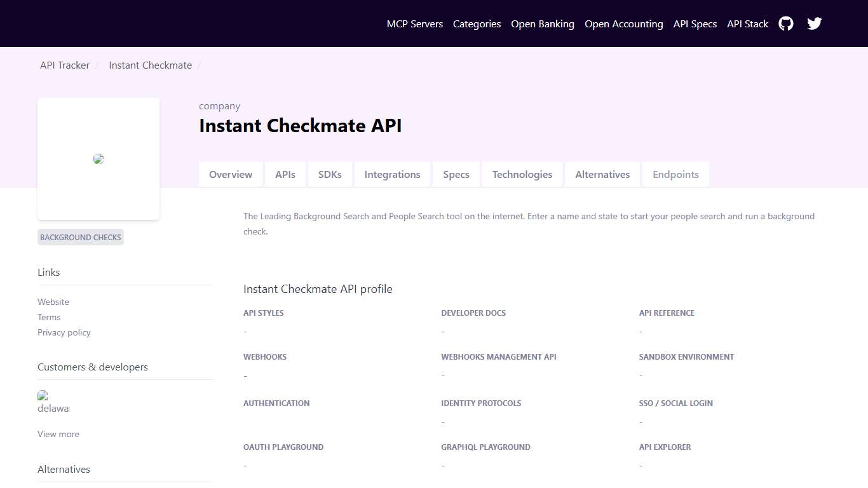This screenshot has width=868, height=488.
Task: Click View more under Customers & developers
Action: tap(58, 434)
